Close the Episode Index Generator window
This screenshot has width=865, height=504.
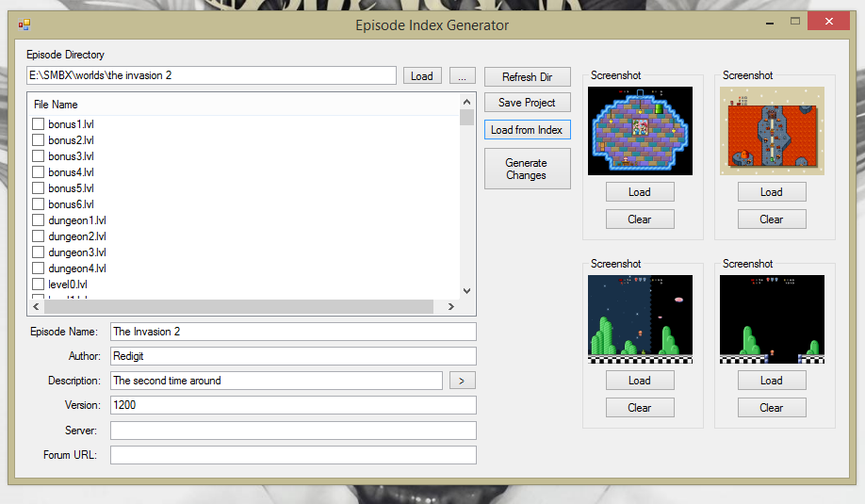pyautogui.click(x=828, y=21)
